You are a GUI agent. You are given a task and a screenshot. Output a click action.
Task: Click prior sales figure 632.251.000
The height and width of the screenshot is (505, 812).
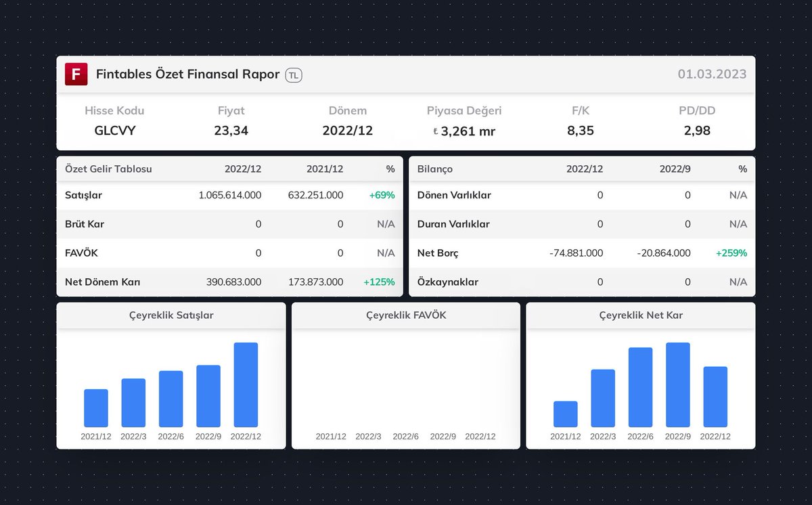tap(315, 195)
